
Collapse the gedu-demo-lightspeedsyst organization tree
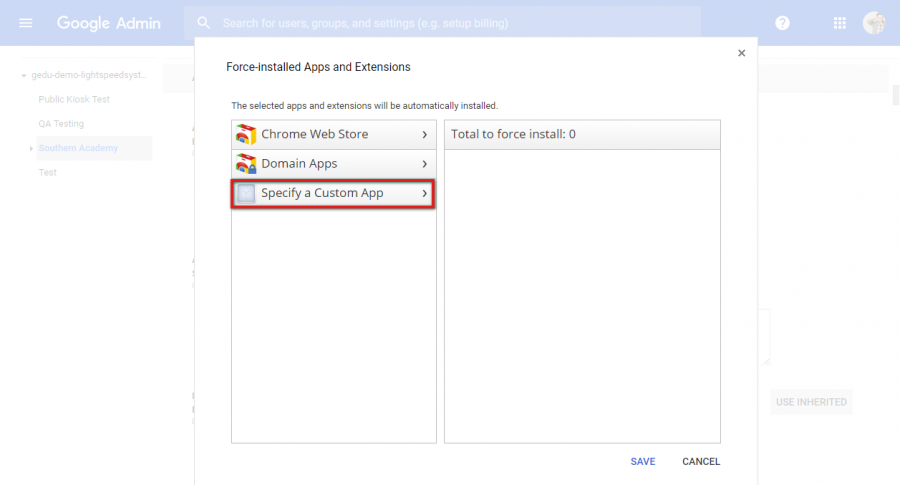click(x=24, y=75)
